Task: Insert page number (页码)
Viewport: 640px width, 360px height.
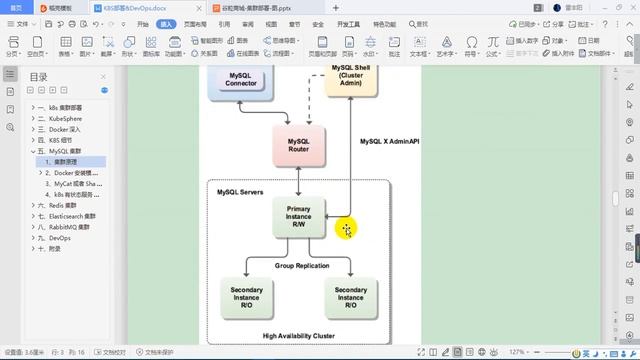Action: click(x=349, y=46)
